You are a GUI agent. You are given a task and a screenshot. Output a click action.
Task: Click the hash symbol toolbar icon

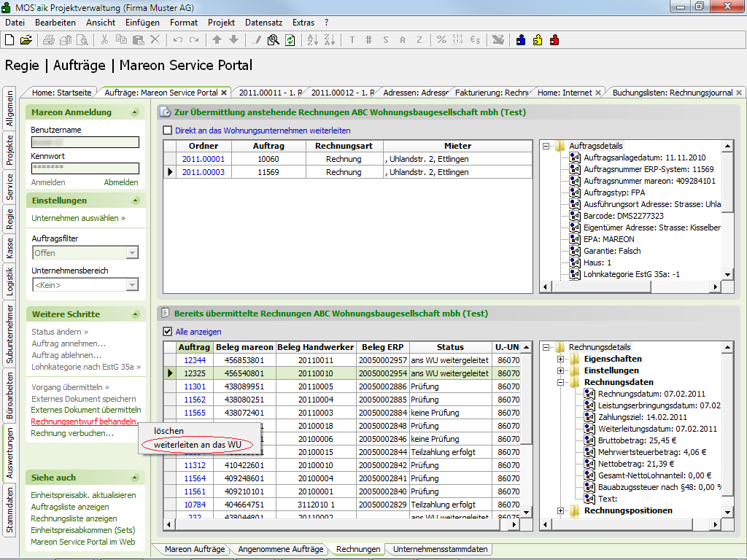368,41
